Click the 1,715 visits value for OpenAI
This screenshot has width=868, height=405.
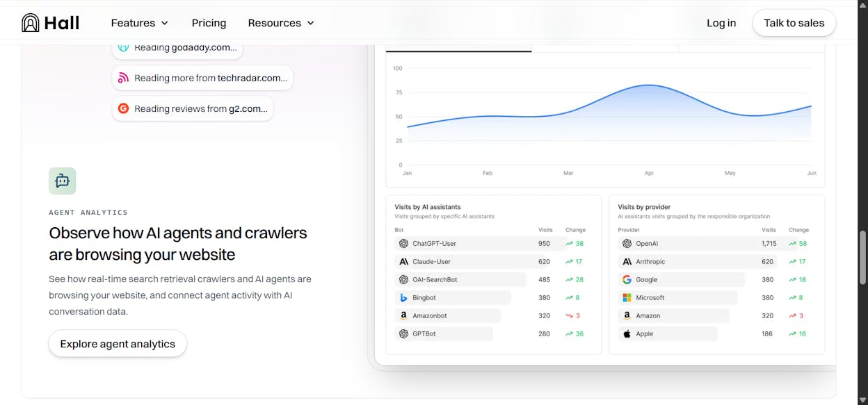coord(769,243)
